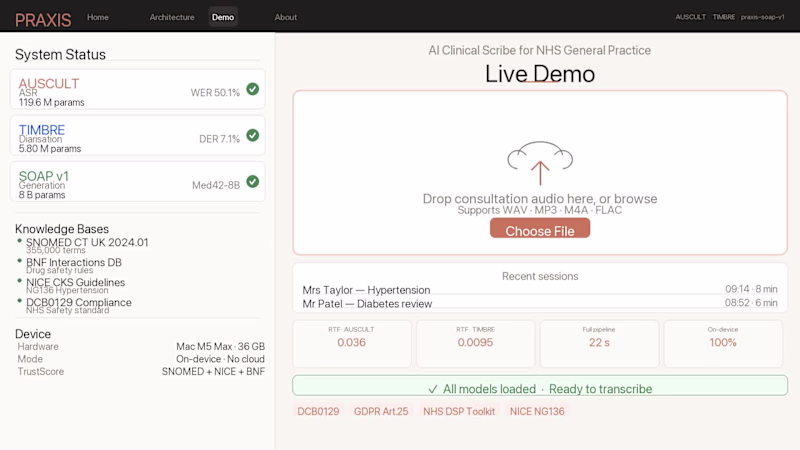Select the Demo tab
The height and width of the screenshot is (450, 800).
pos(223,17)
